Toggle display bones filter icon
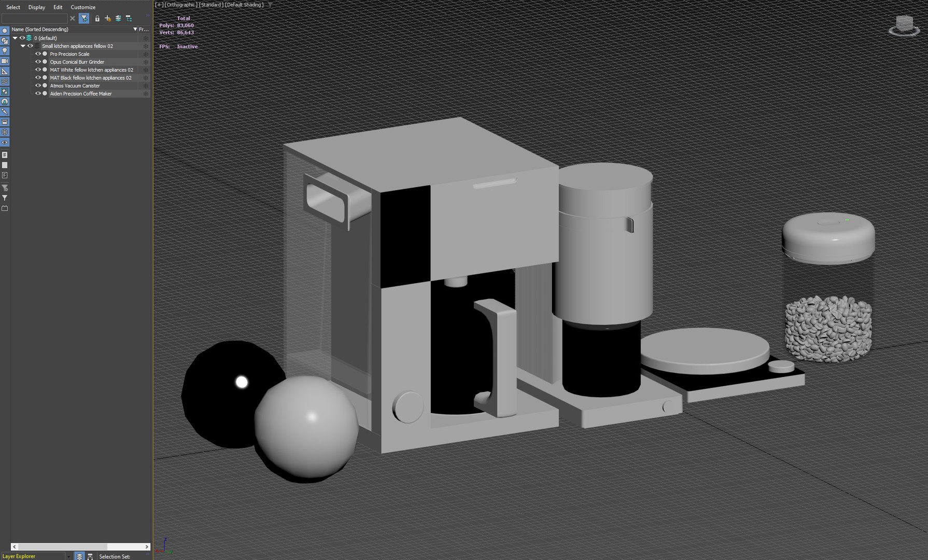Viewport: 928px width, 560px height. tap(5, 111)
